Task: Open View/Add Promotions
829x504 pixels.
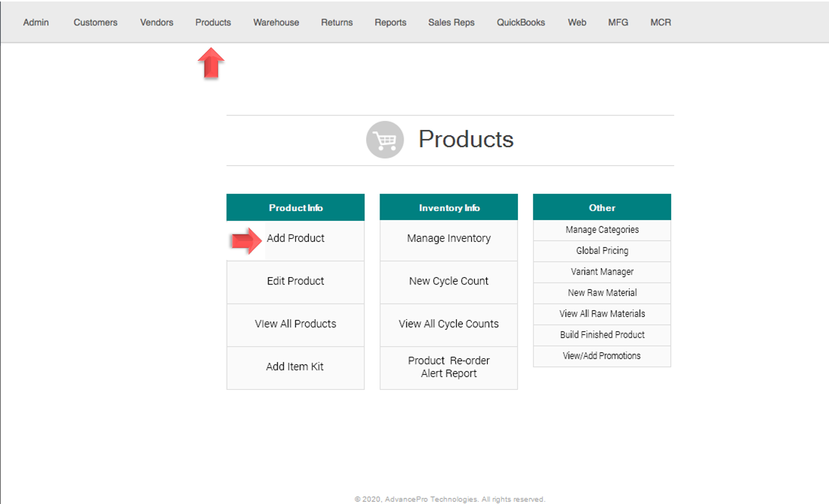Action: point(602,356)
